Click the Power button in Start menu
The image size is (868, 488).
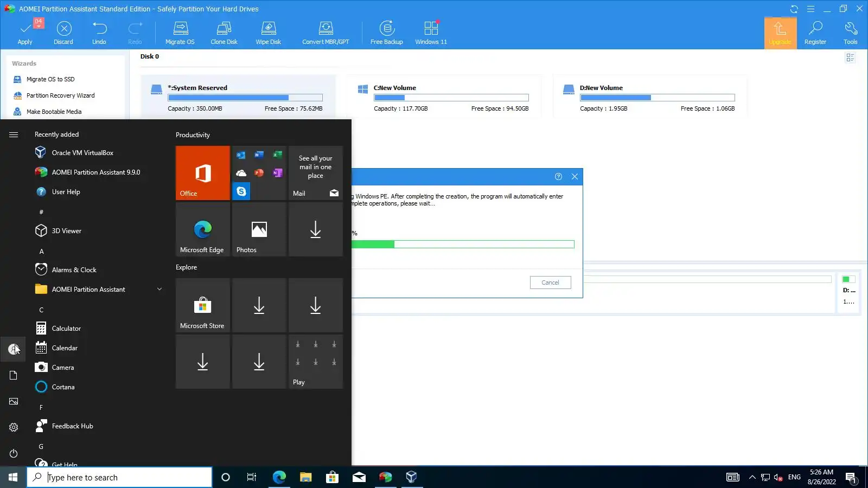(x=14, y=453)
